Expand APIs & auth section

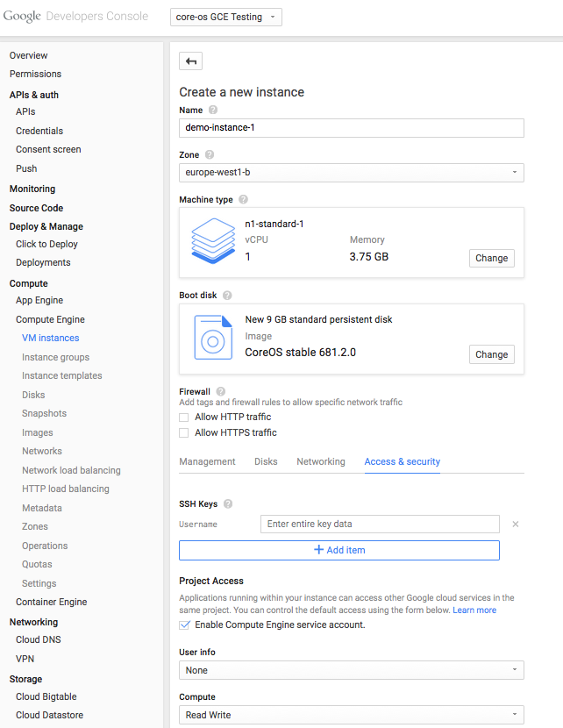[34, 95]
